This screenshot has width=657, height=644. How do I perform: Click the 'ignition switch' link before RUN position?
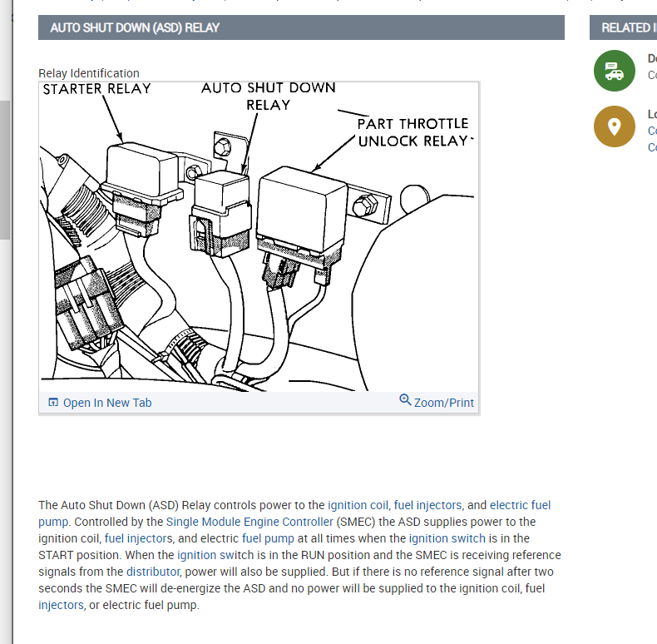click(215, 555)
